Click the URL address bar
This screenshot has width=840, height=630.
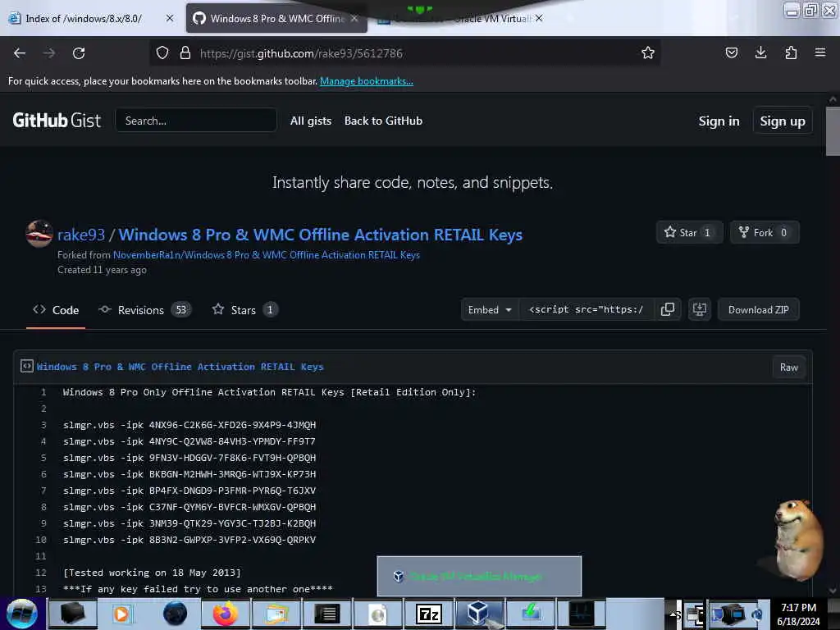tap(407, 53)
